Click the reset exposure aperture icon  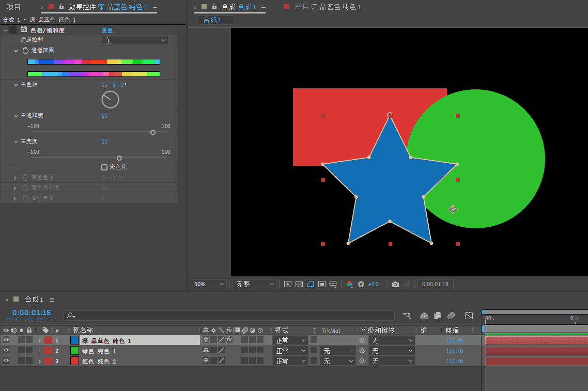click(361, 284)
